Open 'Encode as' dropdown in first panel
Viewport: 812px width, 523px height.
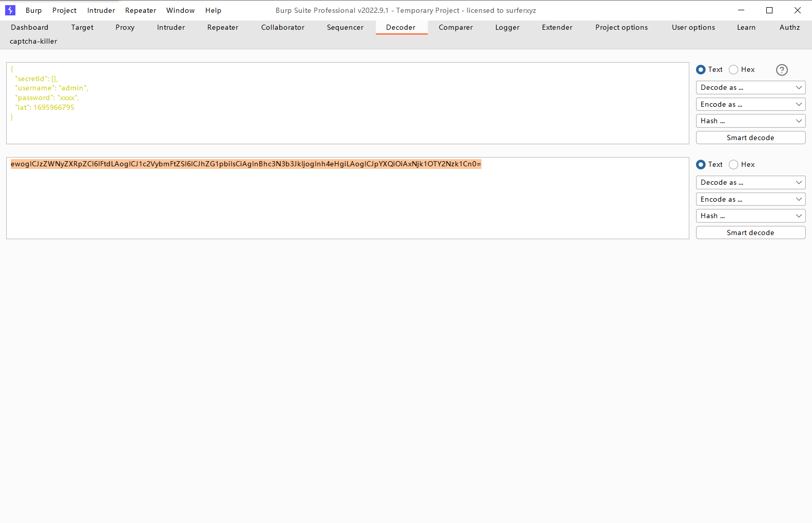[x=750, y=105]
